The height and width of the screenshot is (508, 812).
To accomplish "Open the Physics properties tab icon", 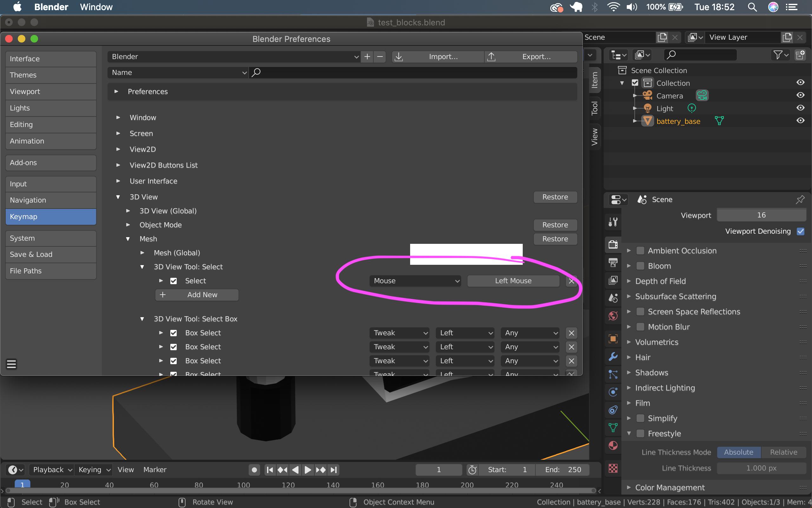I will [613, 392].
